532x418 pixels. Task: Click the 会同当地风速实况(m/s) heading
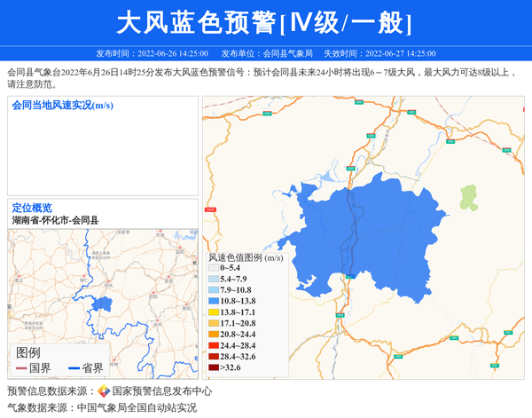(63, 106)
